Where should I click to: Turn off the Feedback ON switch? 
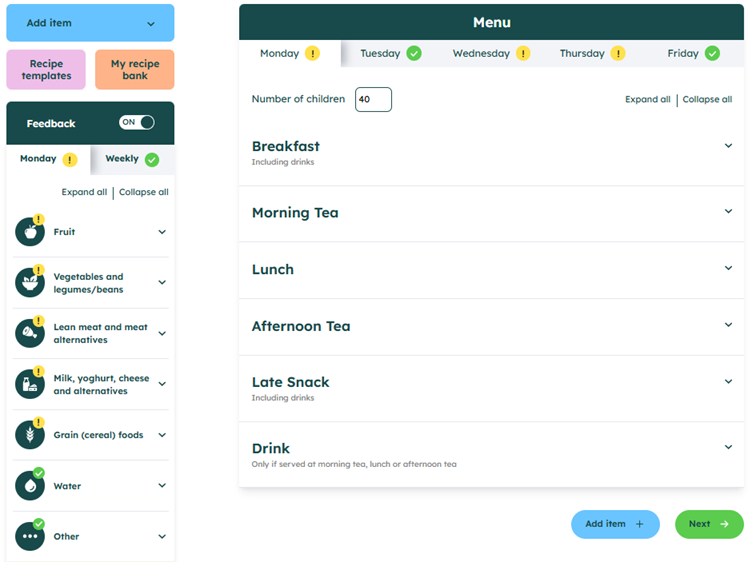pos(137,122)
